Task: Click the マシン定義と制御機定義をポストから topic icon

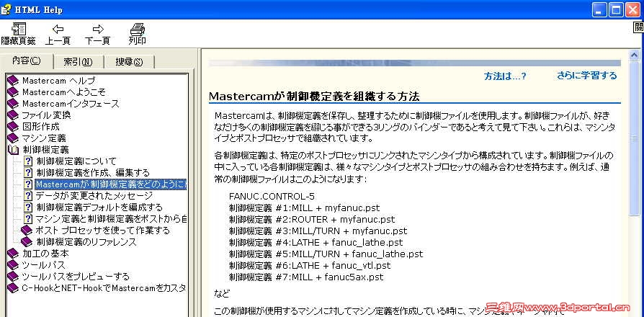Action: point(28,218)
